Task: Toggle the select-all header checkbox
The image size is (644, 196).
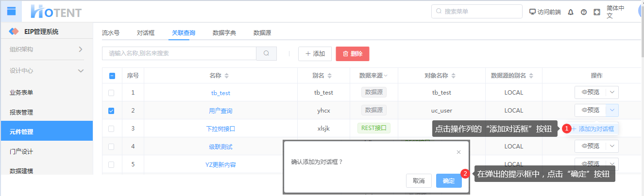Action: click(x=112, y=76)
